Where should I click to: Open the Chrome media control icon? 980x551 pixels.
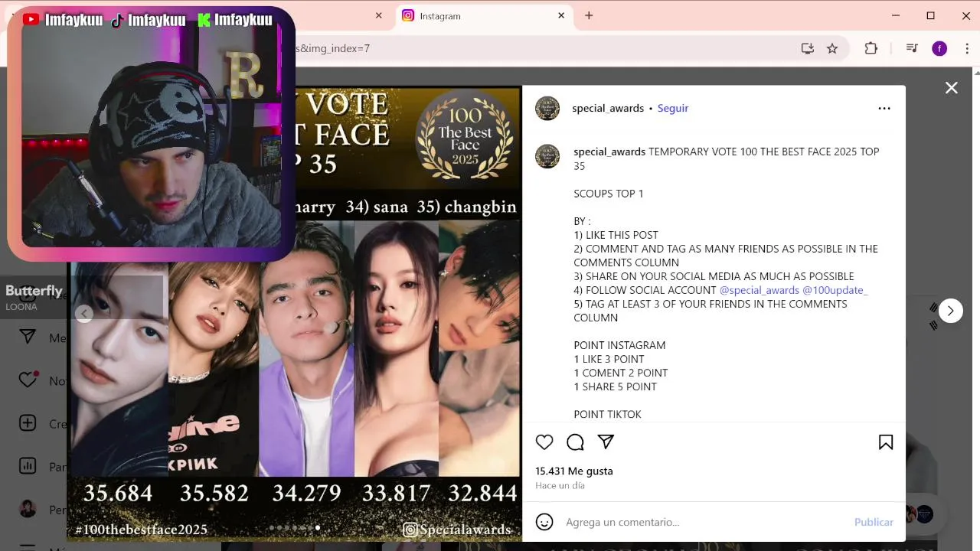(x=911, y=48)
